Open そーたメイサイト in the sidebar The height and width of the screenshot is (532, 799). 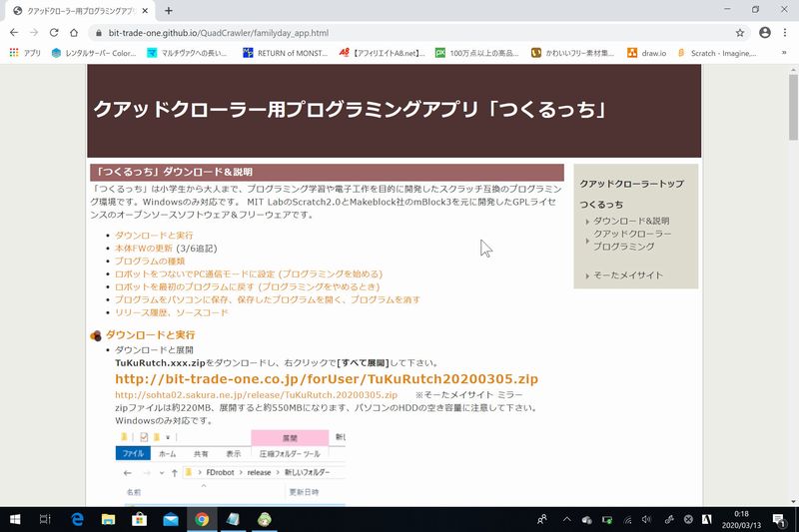pyautogui.click(x=628, y=275)
